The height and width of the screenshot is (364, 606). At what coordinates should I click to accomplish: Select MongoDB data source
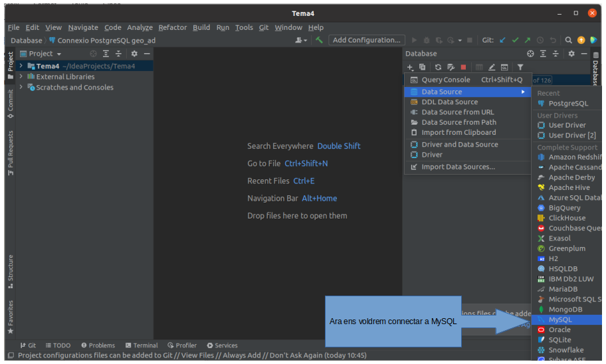coord(567,310)
